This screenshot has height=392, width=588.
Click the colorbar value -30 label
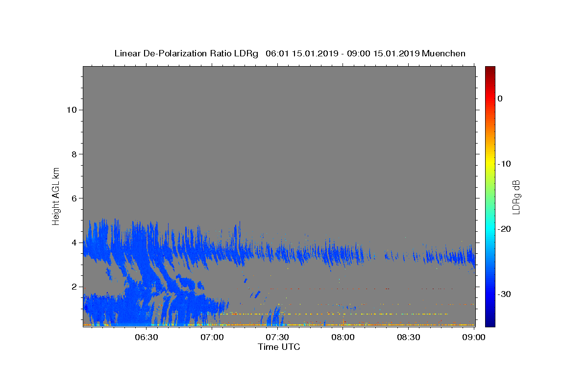[x=505, y=294]
